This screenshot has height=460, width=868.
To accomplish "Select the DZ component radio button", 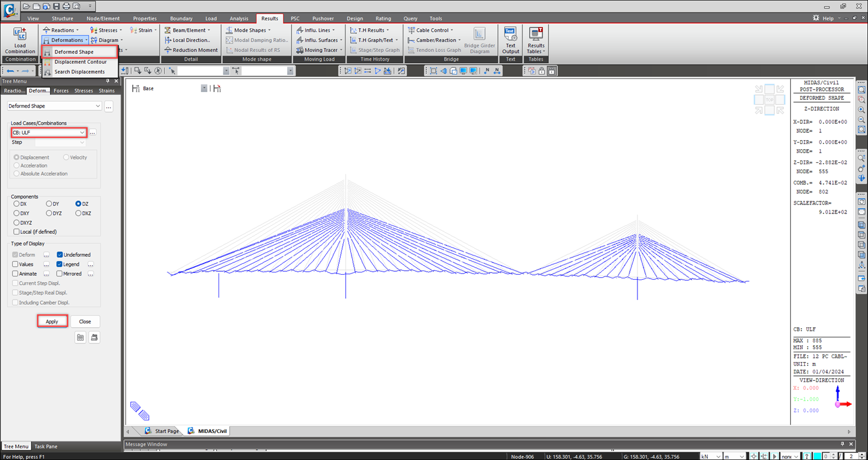I will (x=78, y=204).
